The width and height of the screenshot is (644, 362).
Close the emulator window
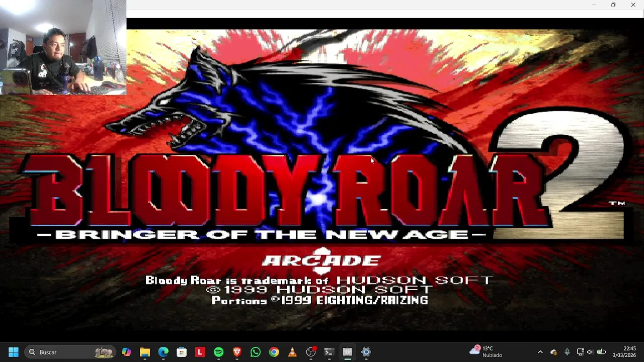[x=633, y=5]
